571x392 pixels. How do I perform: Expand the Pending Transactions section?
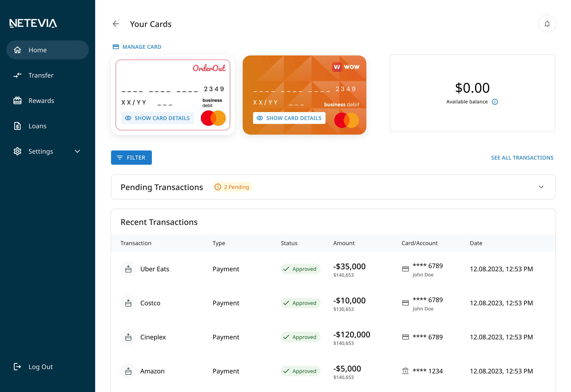541,187
